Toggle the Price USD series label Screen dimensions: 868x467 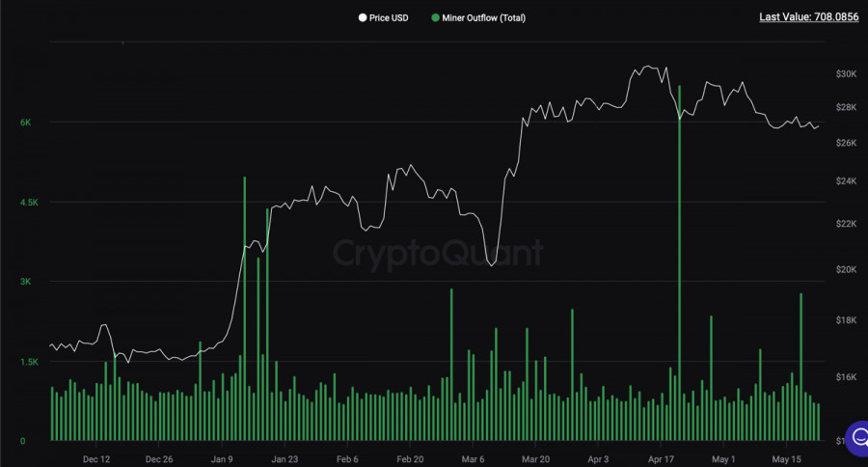(x=389, y=17)
